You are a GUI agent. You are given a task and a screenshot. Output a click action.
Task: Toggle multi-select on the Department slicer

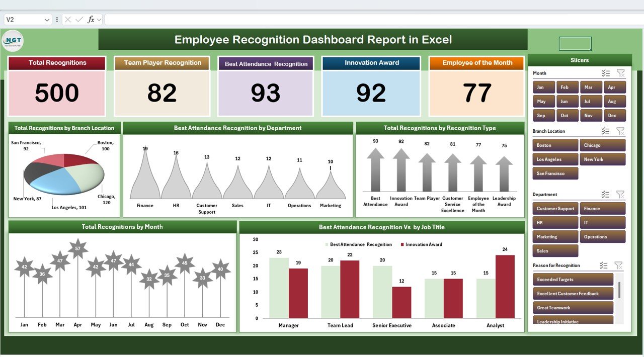click(x=606, y=195)
